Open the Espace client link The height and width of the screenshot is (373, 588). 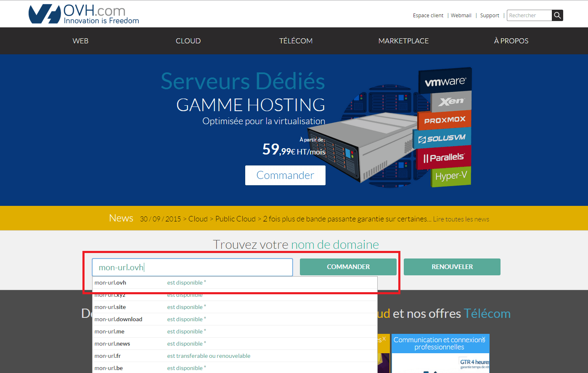[x=428, y=16]
